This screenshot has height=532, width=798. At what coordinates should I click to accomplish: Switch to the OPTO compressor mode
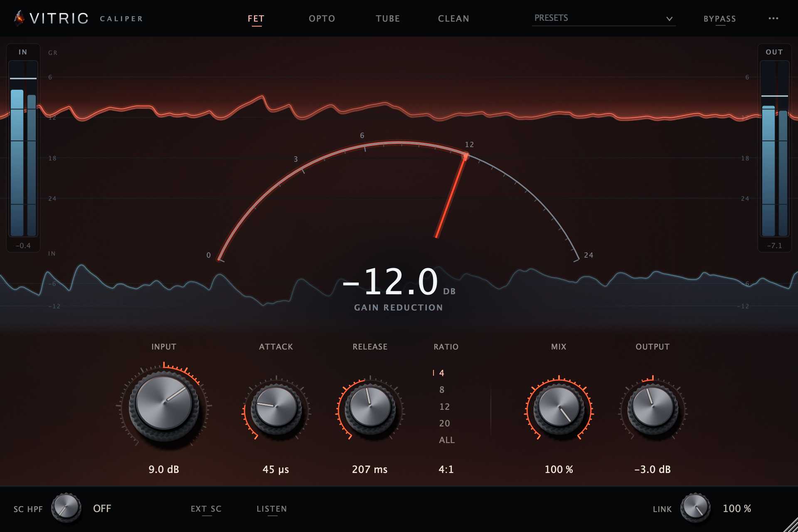click(x=322, y=19)
